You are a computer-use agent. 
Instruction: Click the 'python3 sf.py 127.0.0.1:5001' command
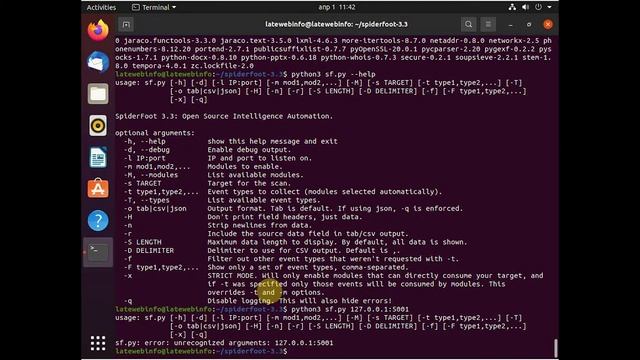(350, 309)
